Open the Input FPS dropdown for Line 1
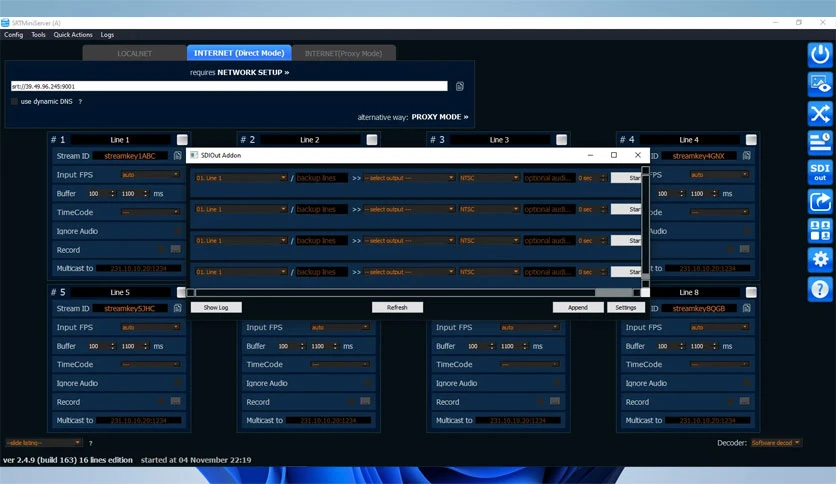Screen dimensions: 836x484 coord(150,174)
